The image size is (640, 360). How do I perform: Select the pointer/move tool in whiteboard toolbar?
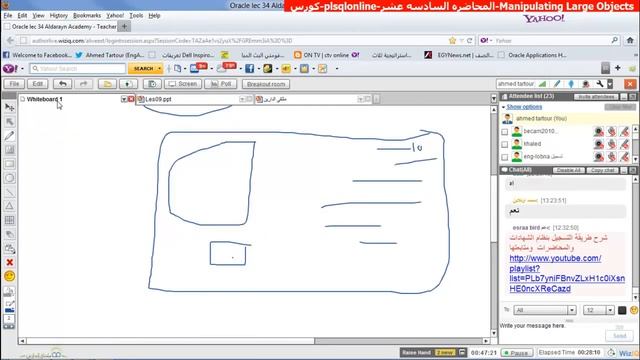pyautogui.click(x=10, y=107)
